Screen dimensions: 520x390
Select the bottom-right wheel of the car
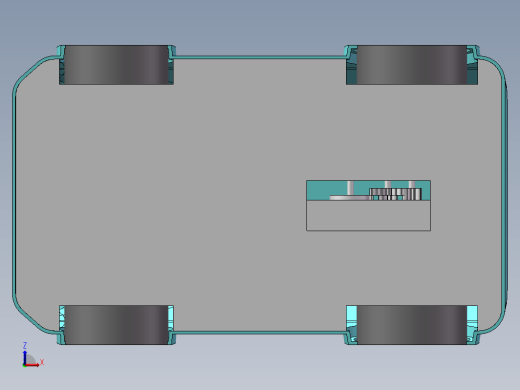(x=412, y=325)
